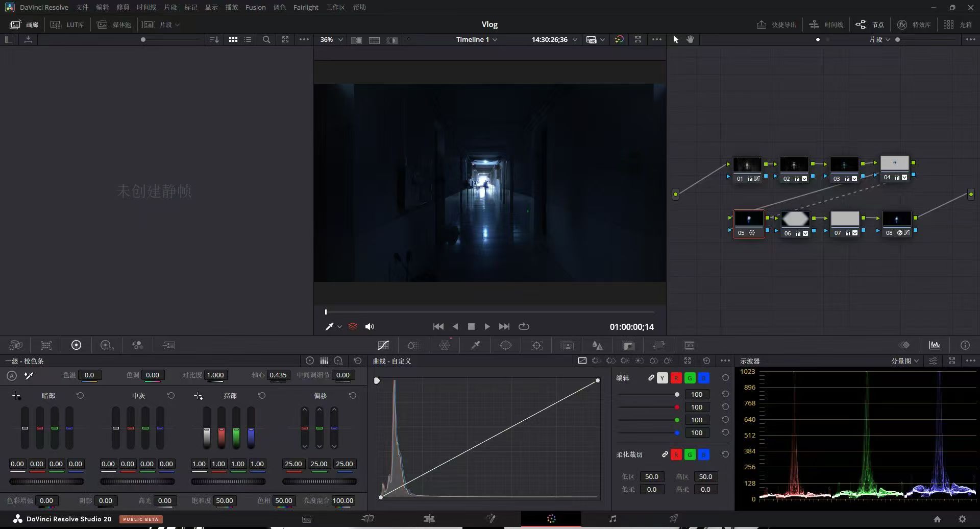
Task: Open the first menu after DaVinci Resolve
Action: click(x=82, y=7)
